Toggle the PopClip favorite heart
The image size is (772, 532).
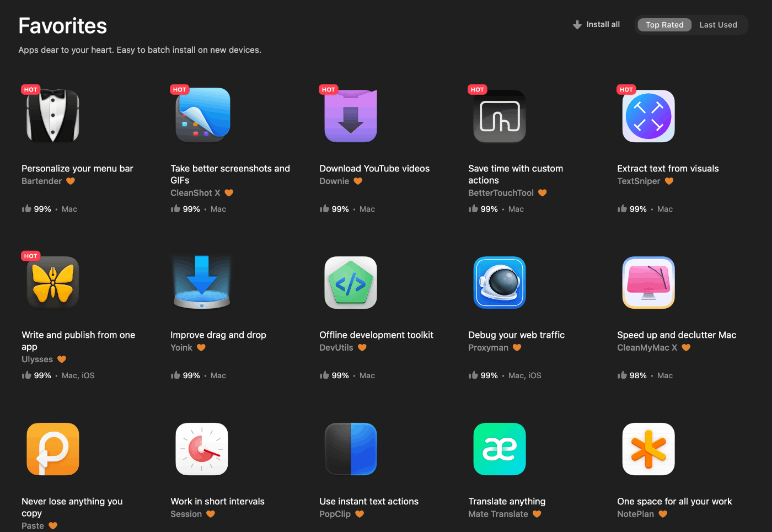coord(360,514)
